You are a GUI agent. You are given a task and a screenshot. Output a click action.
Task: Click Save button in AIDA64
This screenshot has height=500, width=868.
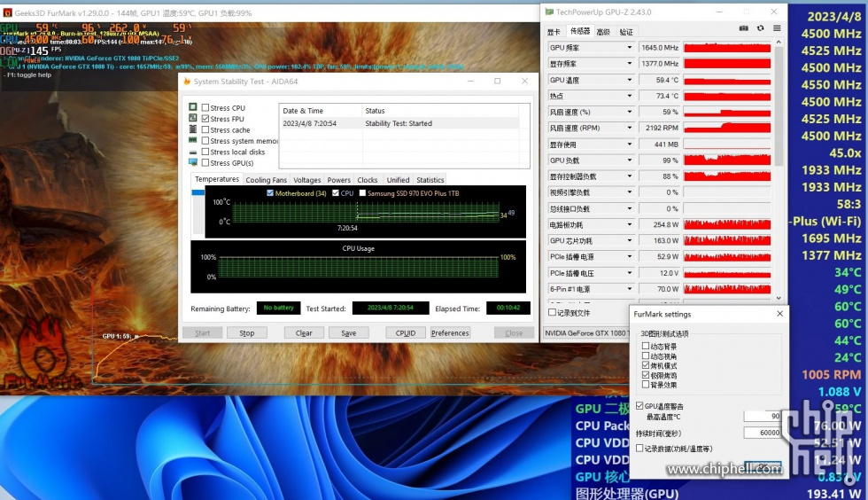pos(349,332)
